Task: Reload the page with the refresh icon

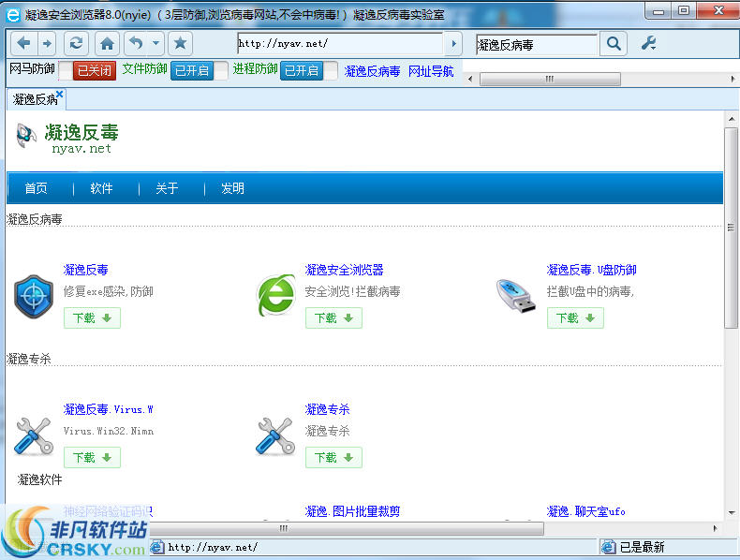Action: 76,44
